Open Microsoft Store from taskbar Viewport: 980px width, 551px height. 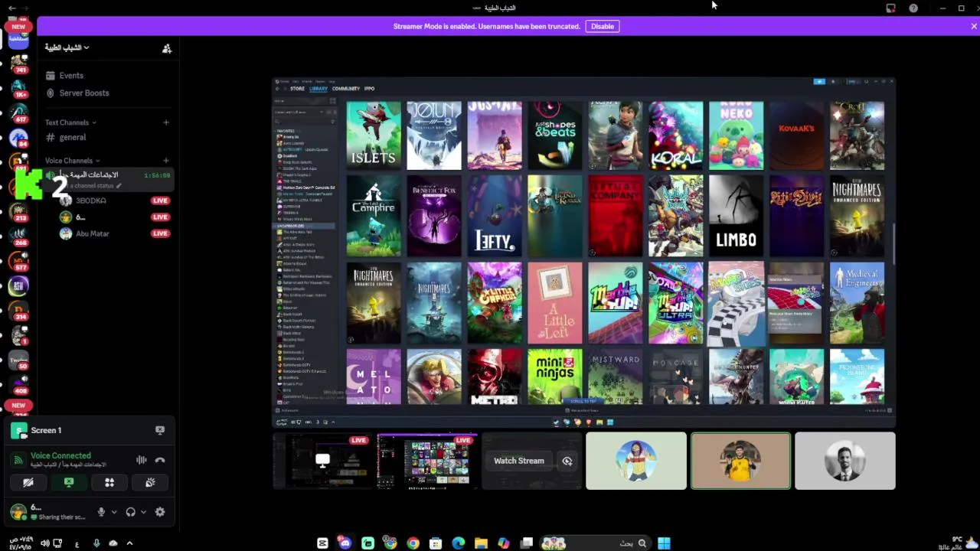pos(436,543)
